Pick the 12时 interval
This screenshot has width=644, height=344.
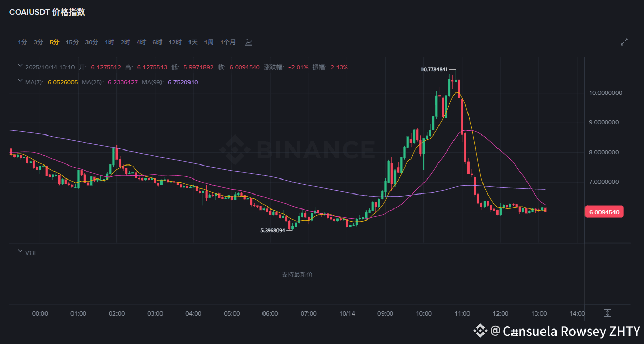coord(175,42)
